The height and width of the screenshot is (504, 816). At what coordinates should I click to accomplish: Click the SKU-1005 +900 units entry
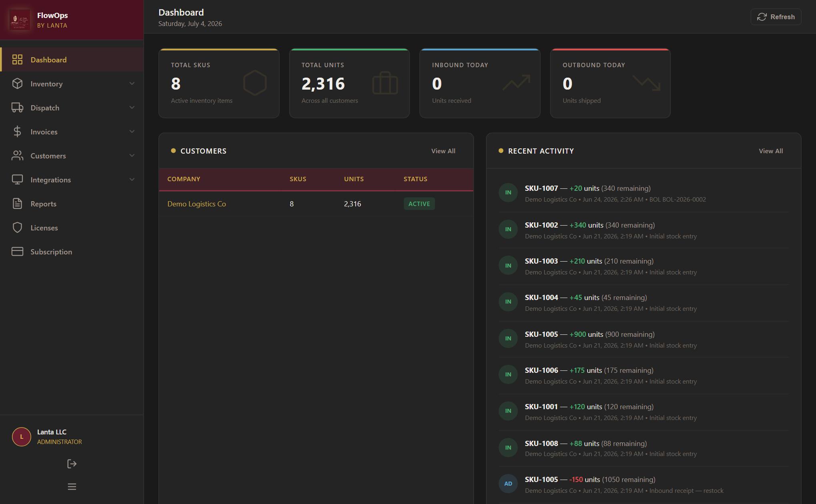click(590, 334)
